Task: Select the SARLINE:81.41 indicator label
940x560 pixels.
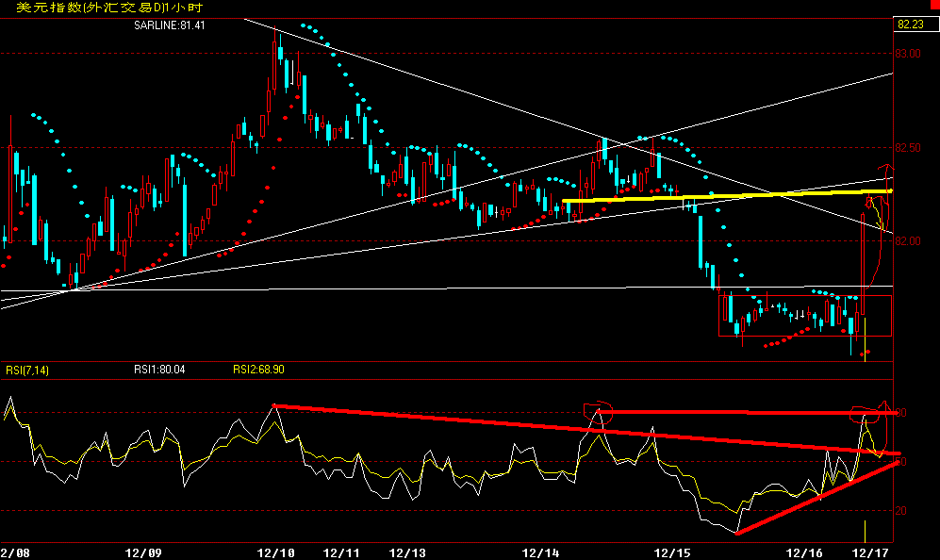Action: click(169, 25)
